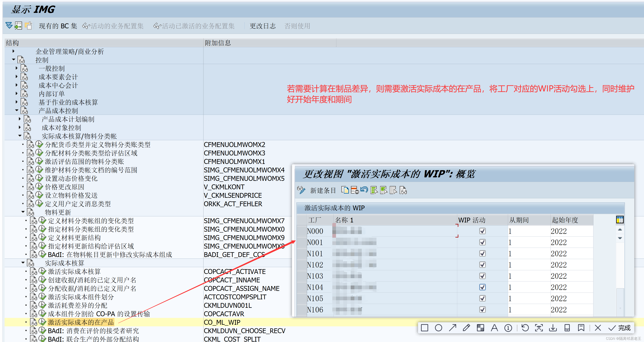Collapse the 产品成本控制 tree node
The height and width of the screenshot is (342, 644).
tap(17, 110)
